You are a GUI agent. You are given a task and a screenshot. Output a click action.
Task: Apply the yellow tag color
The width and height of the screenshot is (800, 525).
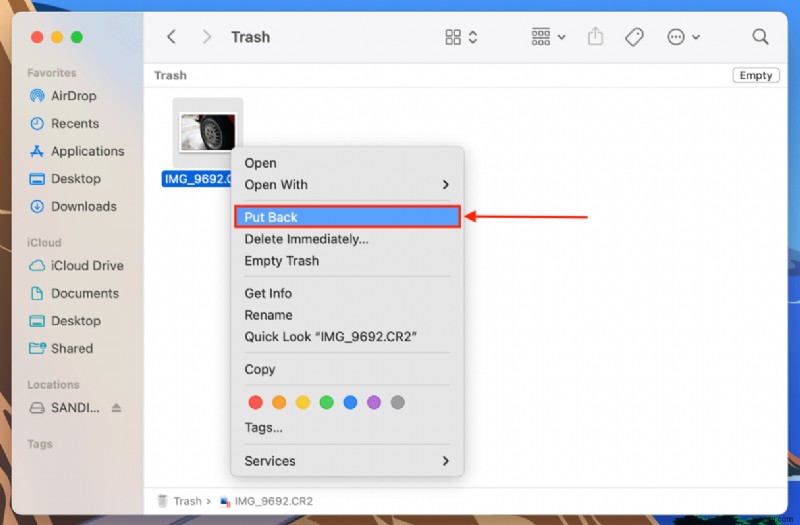pos(303,402)
